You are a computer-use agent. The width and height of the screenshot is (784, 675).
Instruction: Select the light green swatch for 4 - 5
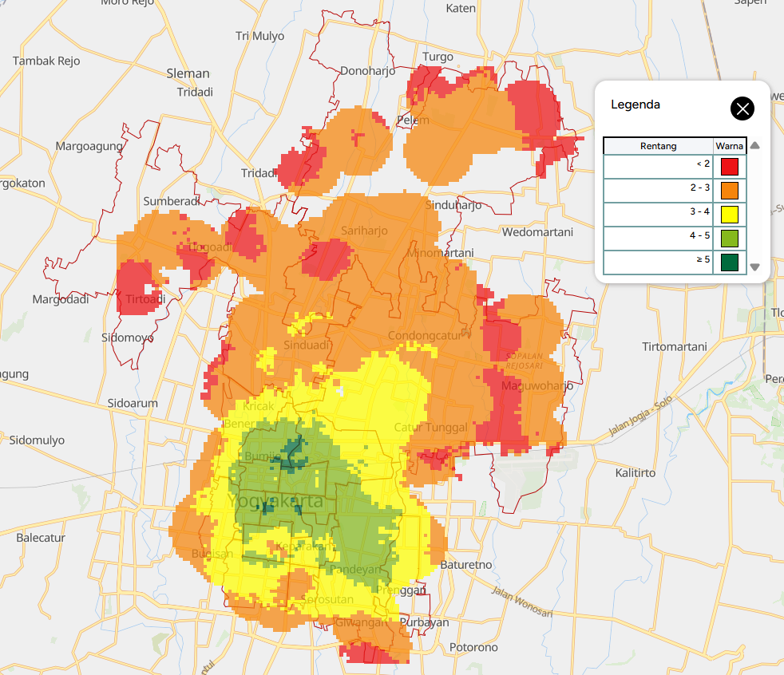[x=730, y=239]
